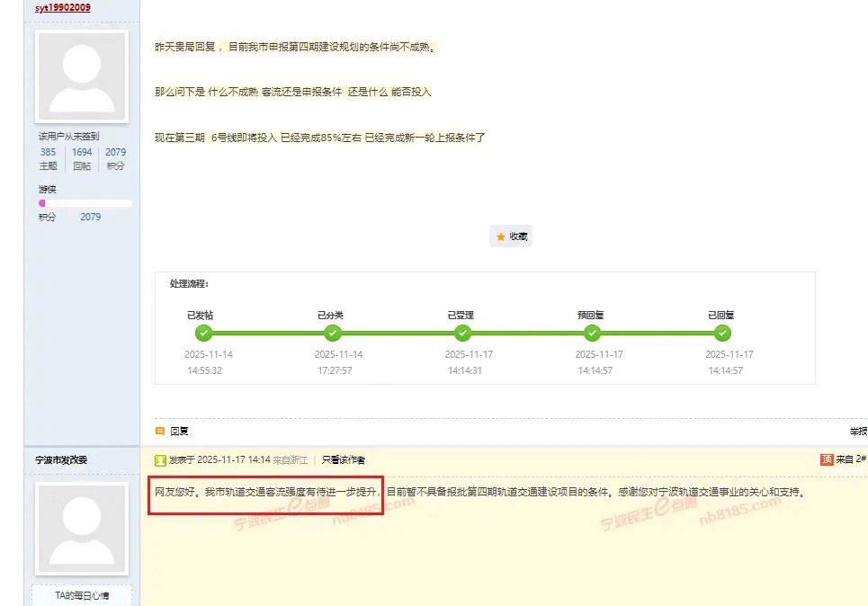Click the orange 回复 reply icon
The image size is (868, 606).
(x=160, y=432)
